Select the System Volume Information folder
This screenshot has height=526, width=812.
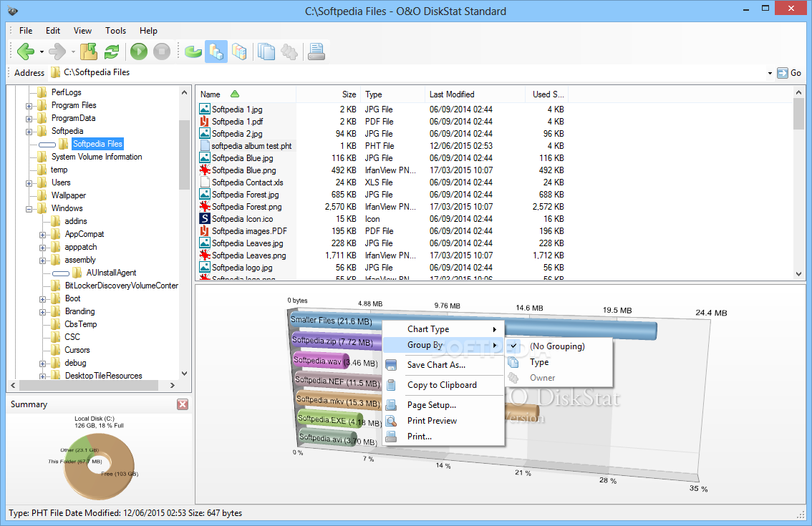(97, 157)
